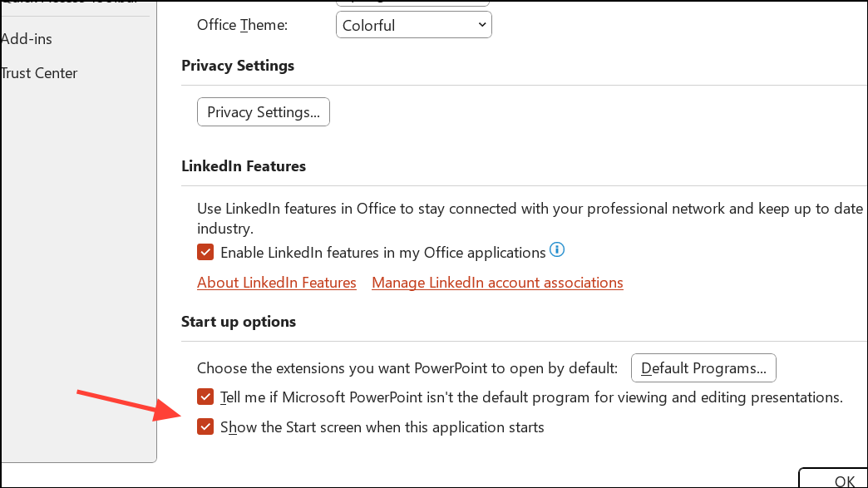Untick the Enable LinkedIn features checkbox
Viewport: 868px width, 488px height.
(205, 252)
